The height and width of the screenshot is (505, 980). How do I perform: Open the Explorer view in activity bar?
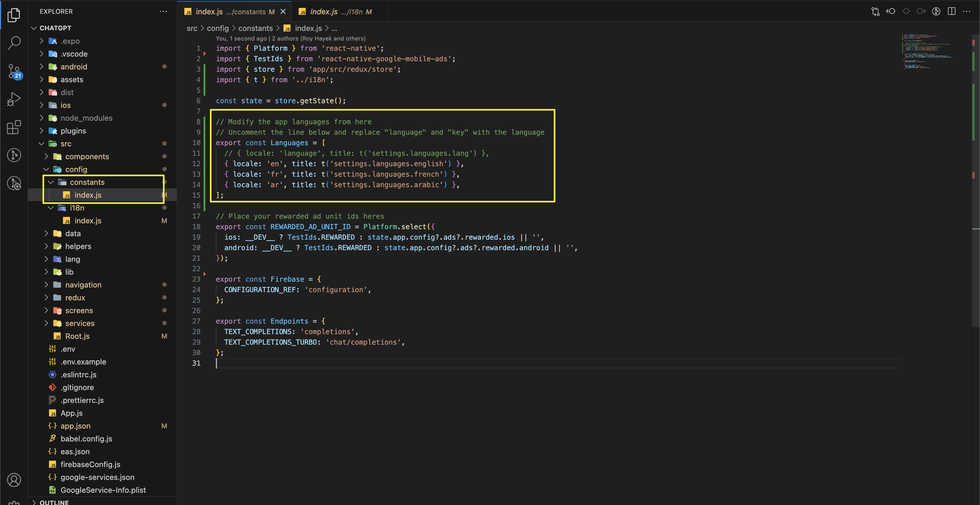click(14, 15)
